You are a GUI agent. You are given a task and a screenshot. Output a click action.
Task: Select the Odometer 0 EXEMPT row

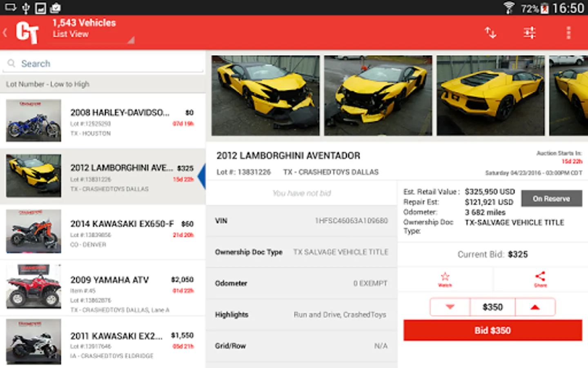tap(302, 283)
